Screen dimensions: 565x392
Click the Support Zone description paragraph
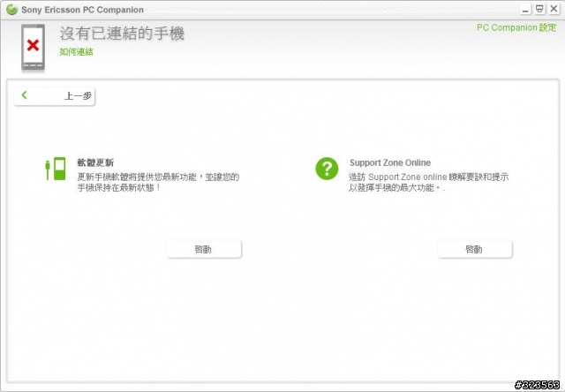[428, 182]
